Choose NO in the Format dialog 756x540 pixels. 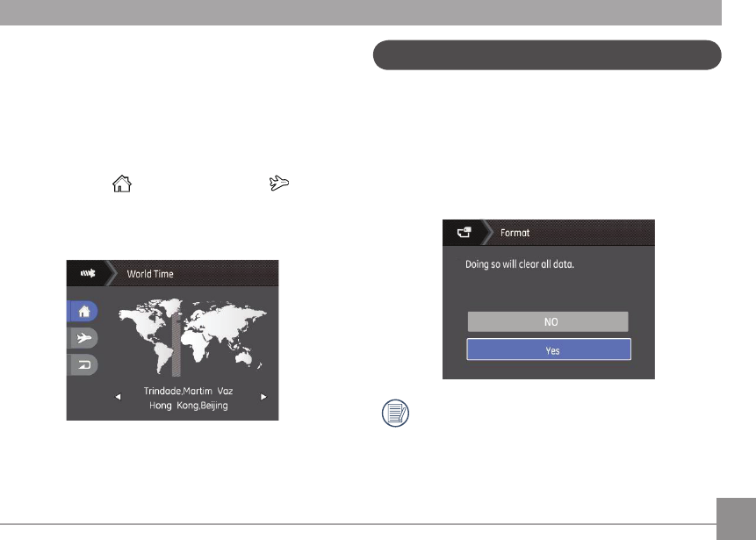pos(548,321)
